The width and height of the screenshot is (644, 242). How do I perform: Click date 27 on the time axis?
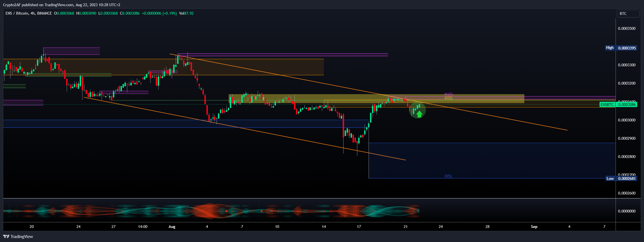[x=113, y=227]
